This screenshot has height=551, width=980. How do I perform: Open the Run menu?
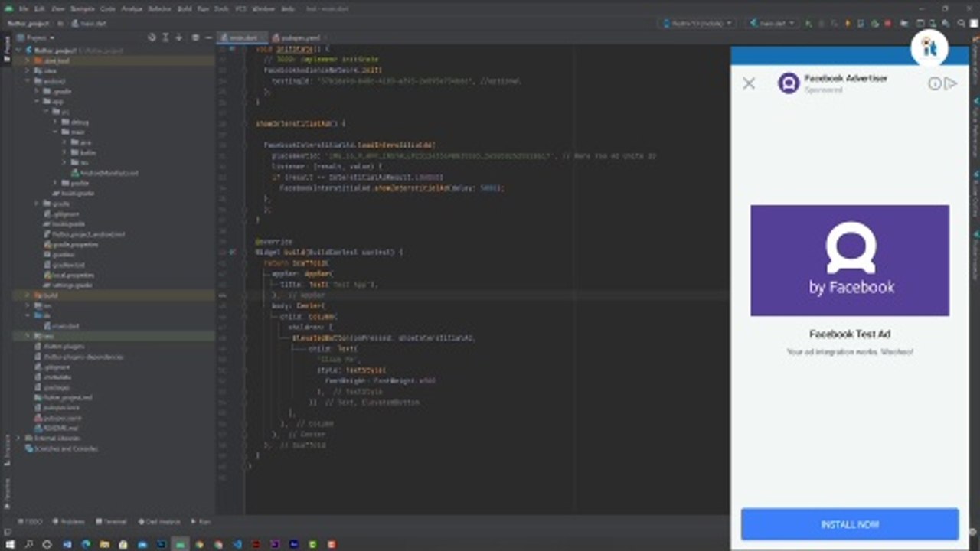pyautogui.click(x=203, y=9)
